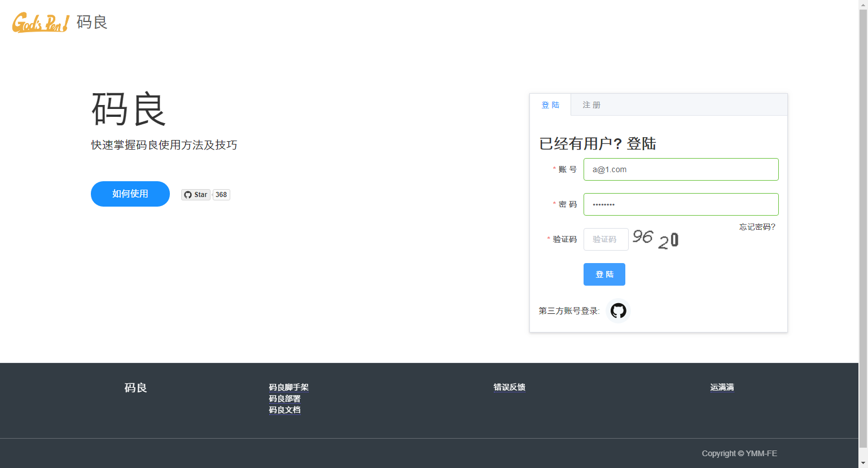868x468 pixels.
Task: Open the 错误反馈 footer link
Action: click(x=509, y=387)
